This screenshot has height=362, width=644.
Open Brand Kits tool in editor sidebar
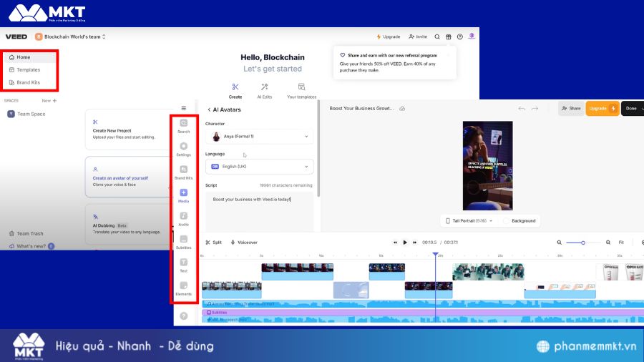click(x=184, y=172)
